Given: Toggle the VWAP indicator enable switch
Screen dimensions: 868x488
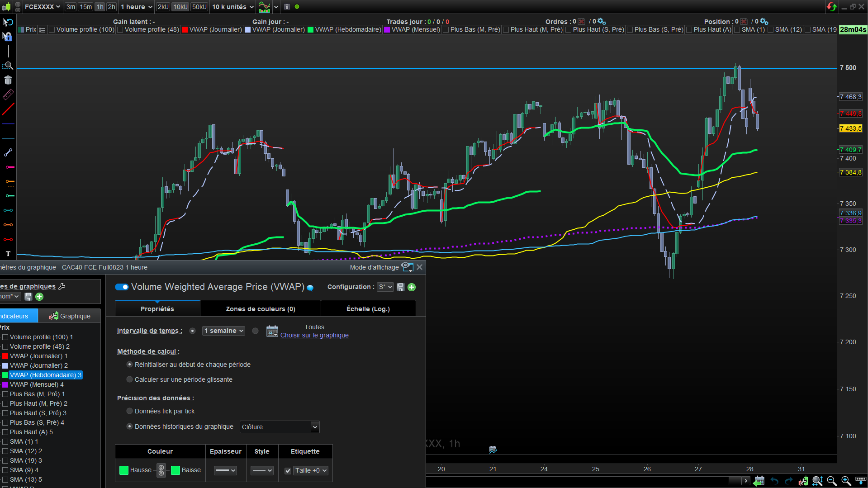Looking at the screenshot, I should coord(122,287).
